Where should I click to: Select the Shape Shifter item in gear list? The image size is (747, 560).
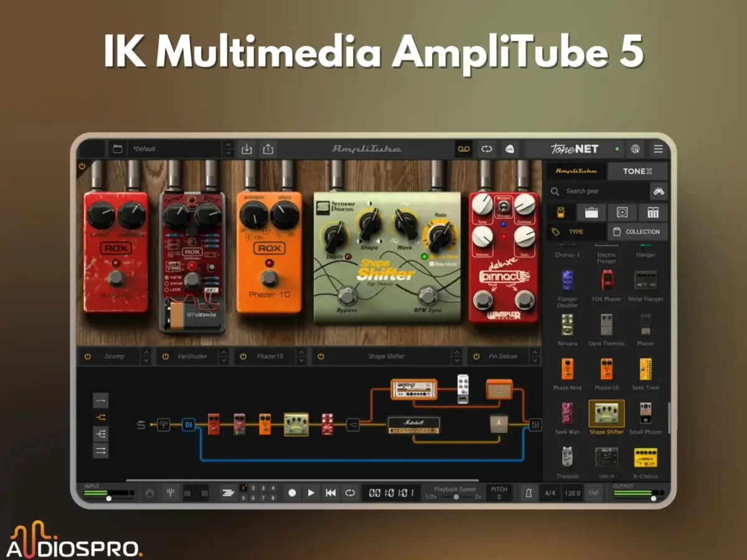pos(606,418)
